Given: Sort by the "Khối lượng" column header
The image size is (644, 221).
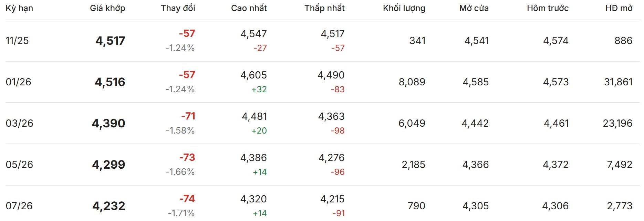Looking at the screenshot, I should coord(404,8).
